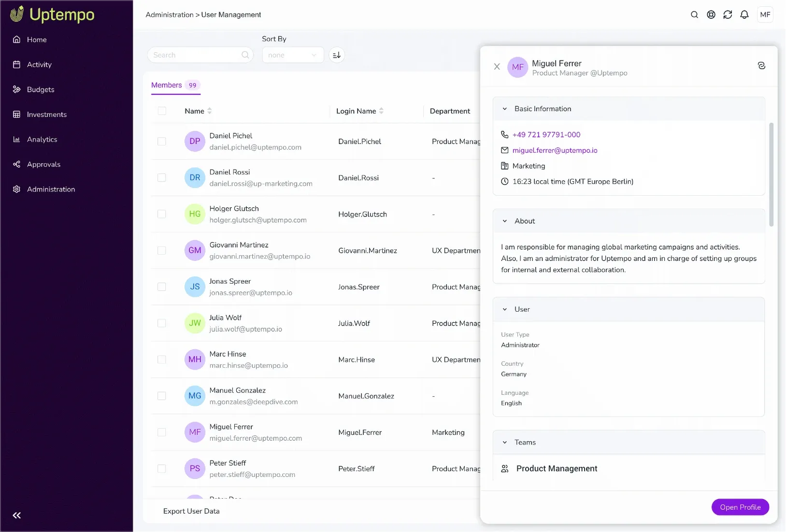Click the miguel.ferrer@uptempo.io email link
The image size is (786, 532).
[x=555, y=150]
